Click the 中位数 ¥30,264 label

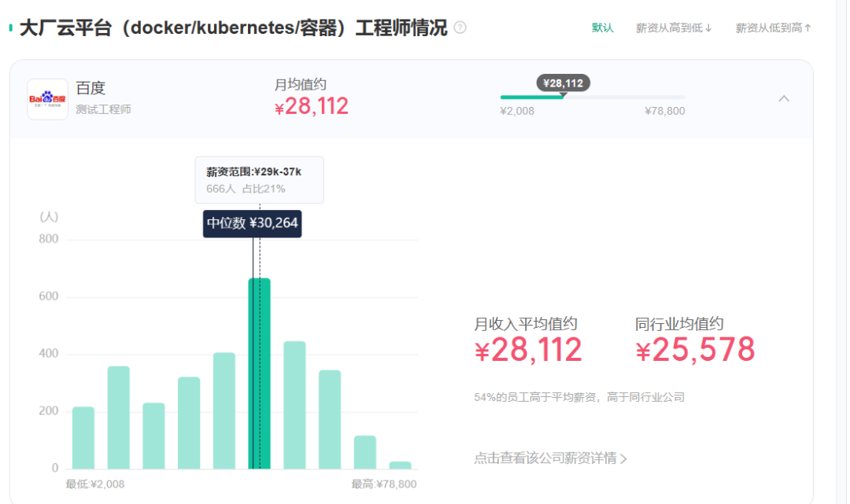pyautogui.click(x=252, y=223)
